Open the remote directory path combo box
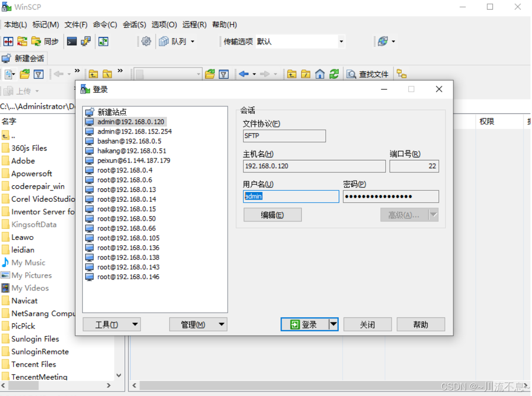Screen dimensions: 532x396 168,74
